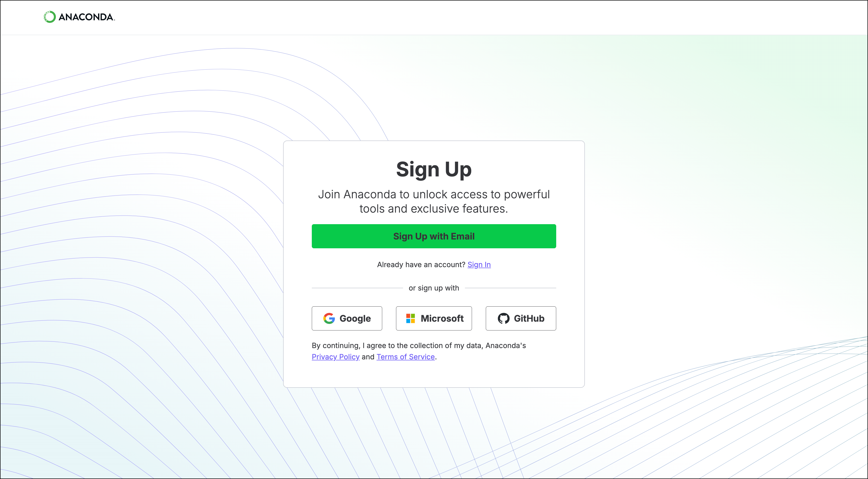Viewport: 868px width, 479px height.
Task: Click the Sign Up heading
Action: pos(434,169)
